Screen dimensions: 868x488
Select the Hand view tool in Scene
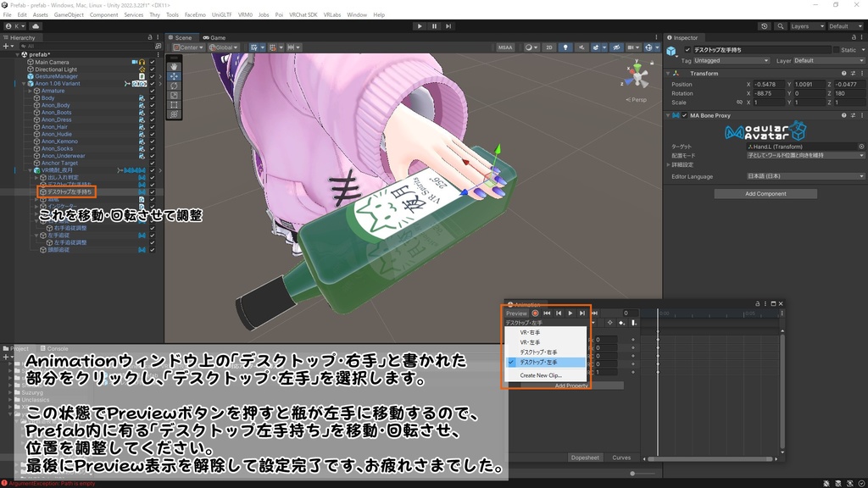(175, 66)
